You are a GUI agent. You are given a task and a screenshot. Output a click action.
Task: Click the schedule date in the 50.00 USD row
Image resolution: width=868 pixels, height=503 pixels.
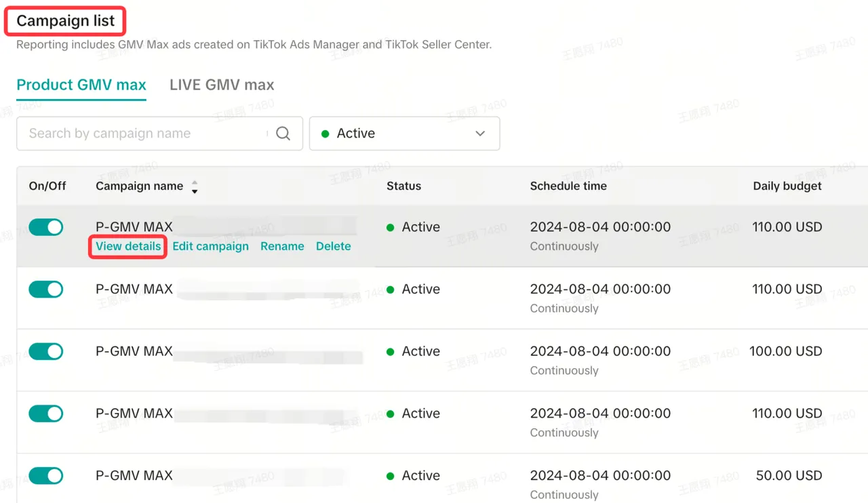[600, 475]
